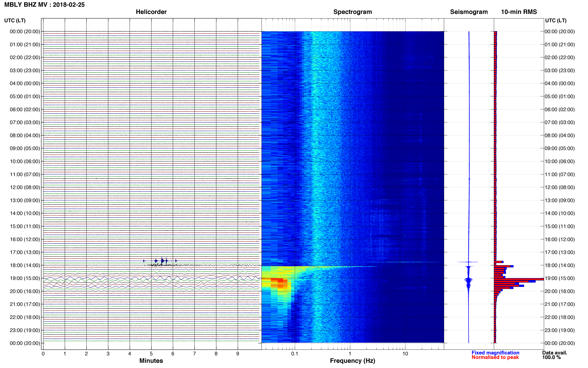The width and height of the screenshot is (588, 368).
Task: Click left time label '05:00 (01:00)'
Action: (x=25, y=96)
